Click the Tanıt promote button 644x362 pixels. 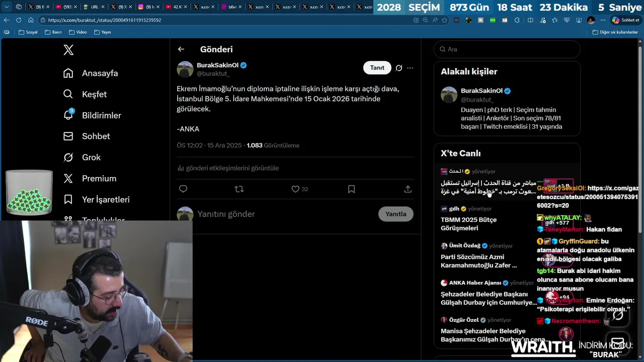click(x=377, y=68)
